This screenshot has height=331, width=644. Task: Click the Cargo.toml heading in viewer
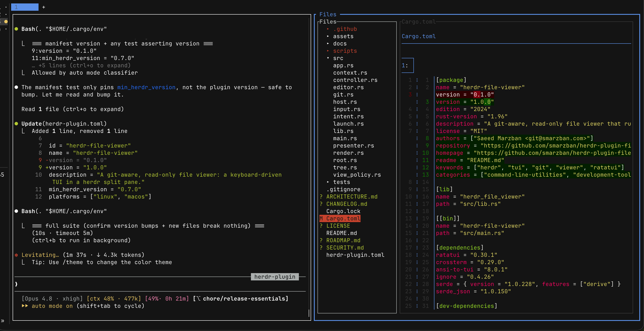coord(419,36)
